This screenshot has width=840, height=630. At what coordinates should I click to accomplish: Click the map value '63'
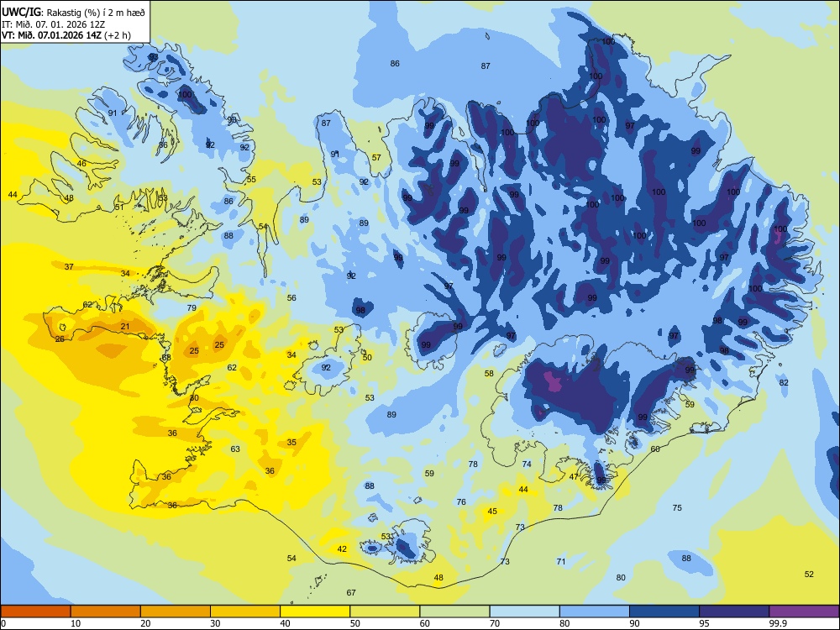click(x=235, y=449)
